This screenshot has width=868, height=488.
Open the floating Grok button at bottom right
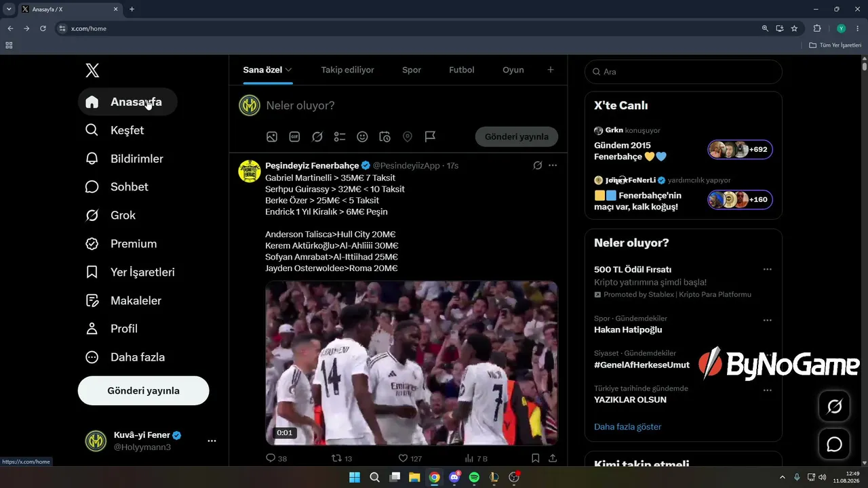click(x=835, y=407)
